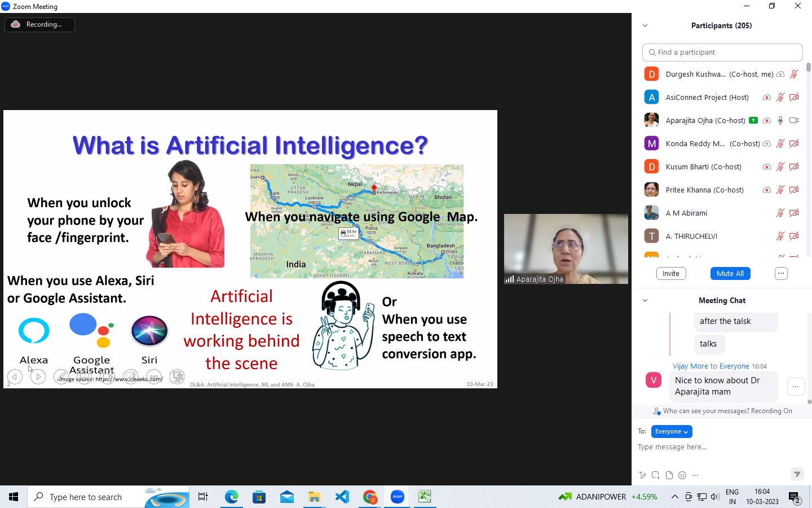
Task: Click the file attach icon in chat
Action: (669, 475)
